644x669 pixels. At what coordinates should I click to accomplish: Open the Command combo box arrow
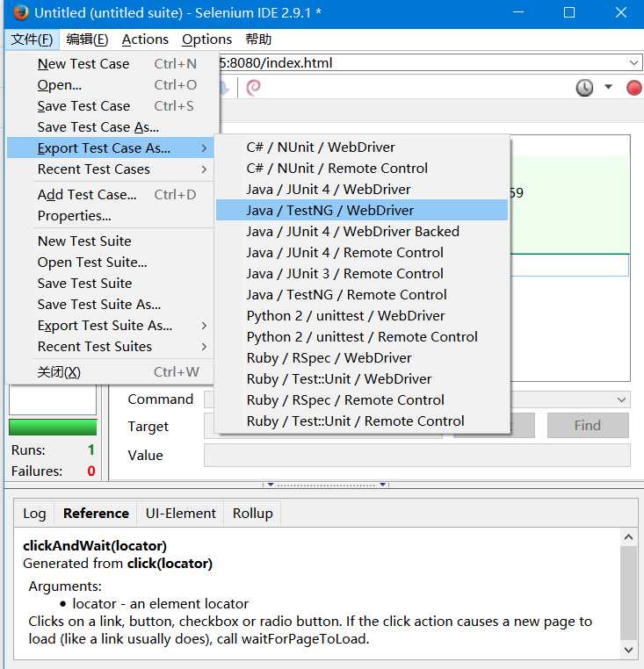(x=621, y=399)
